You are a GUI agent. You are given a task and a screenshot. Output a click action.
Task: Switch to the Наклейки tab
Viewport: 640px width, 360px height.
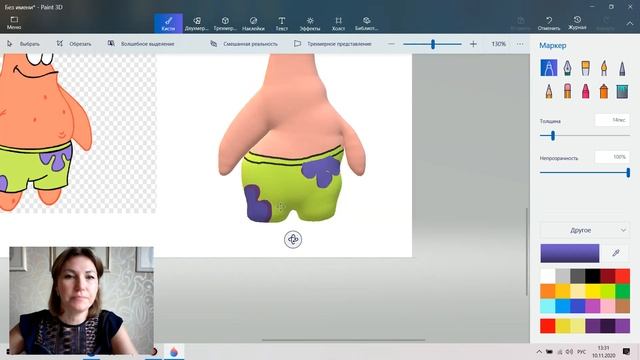pyautogui.click(x=253, y=23)
